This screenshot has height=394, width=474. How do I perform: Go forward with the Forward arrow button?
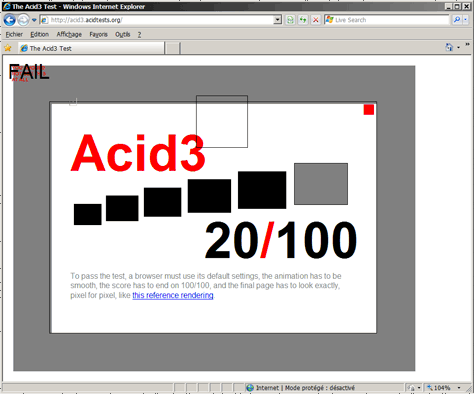pos(23,20)
